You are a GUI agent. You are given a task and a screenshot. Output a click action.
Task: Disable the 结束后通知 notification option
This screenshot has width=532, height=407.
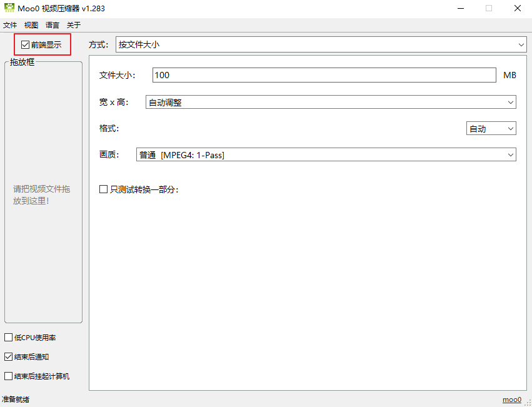click(8, 356)
